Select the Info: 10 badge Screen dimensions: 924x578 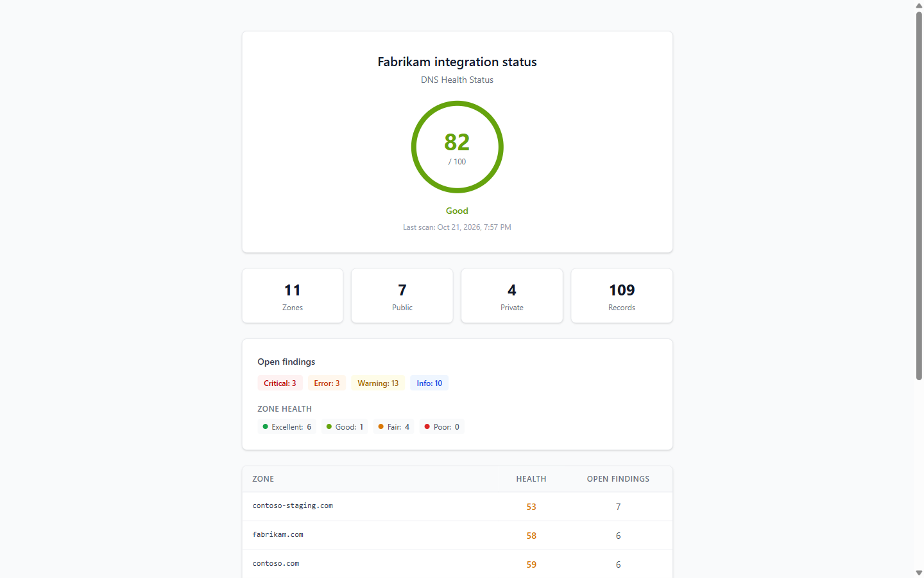click(x=429, y=383)
